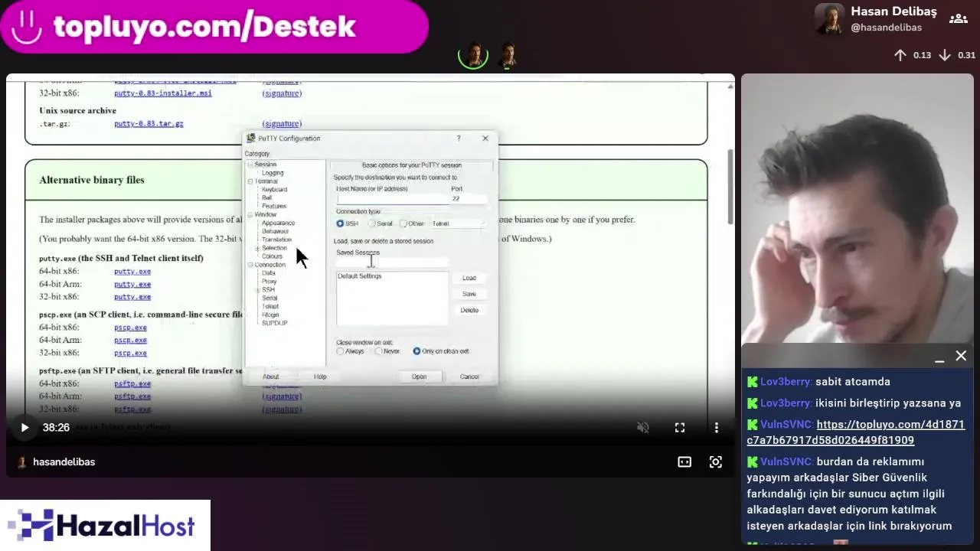Collapse the Session node in the PuTTY category tree
The height and width of the screenshot is (551, 980).
coord(250,165)
